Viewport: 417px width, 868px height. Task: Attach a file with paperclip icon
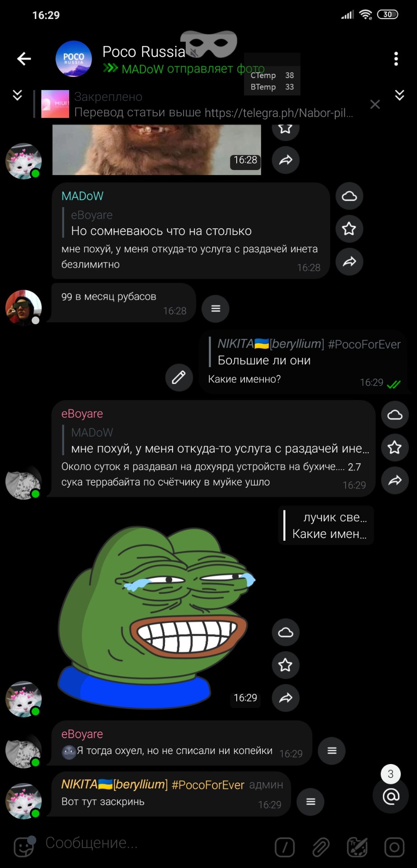coord(321,847)
